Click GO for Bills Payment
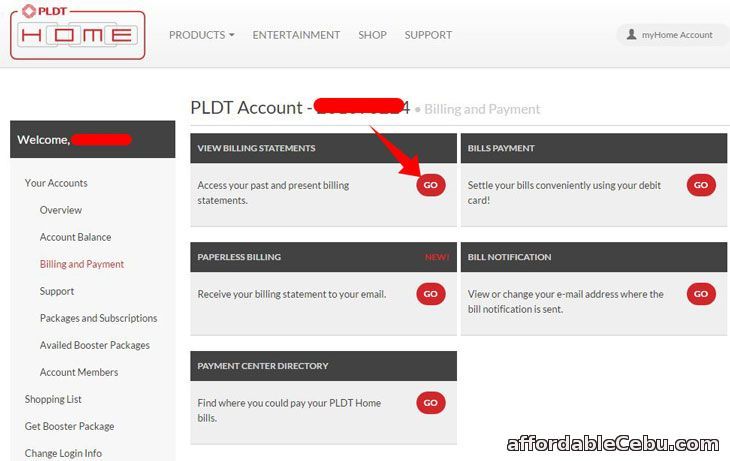This screenshot has height=461, width=730. click(x=701, y=185)
